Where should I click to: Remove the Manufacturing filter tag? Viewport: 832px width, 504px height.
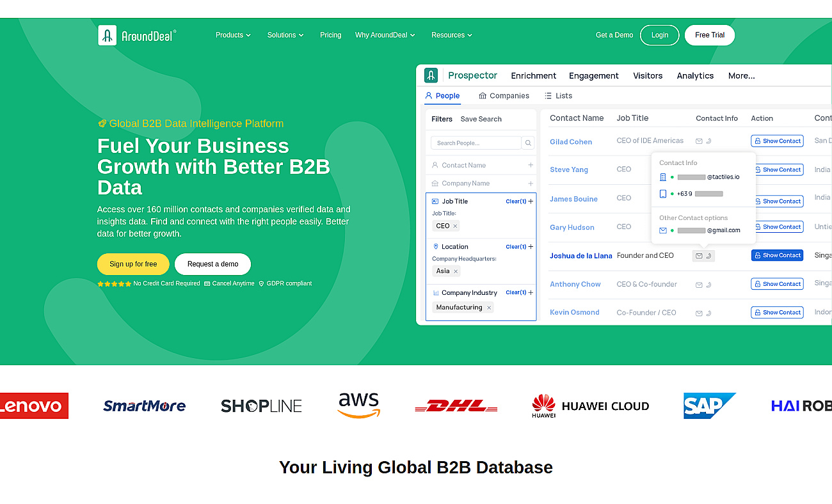(489, 308)
